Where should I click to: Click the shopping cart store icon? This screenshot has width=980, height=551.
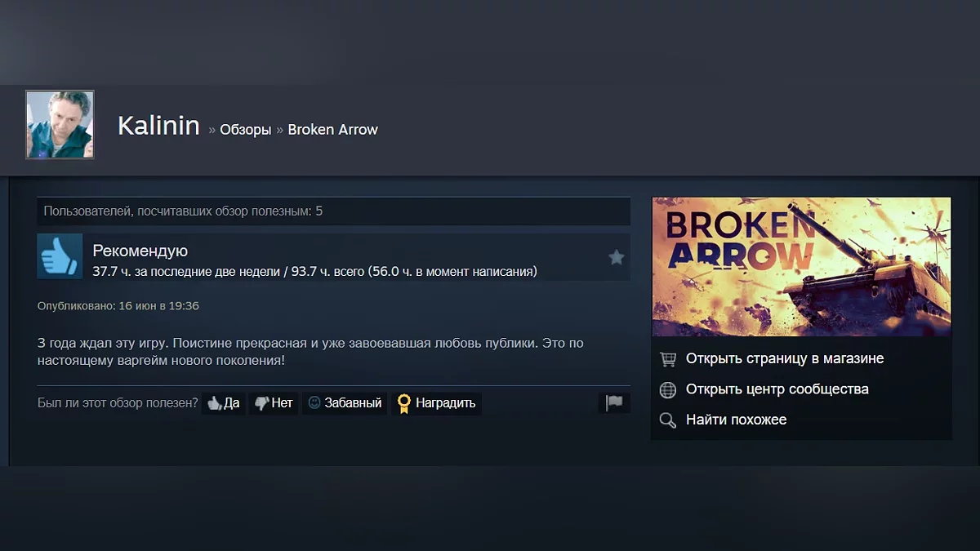pyautogui.click(x=668, y=359)
